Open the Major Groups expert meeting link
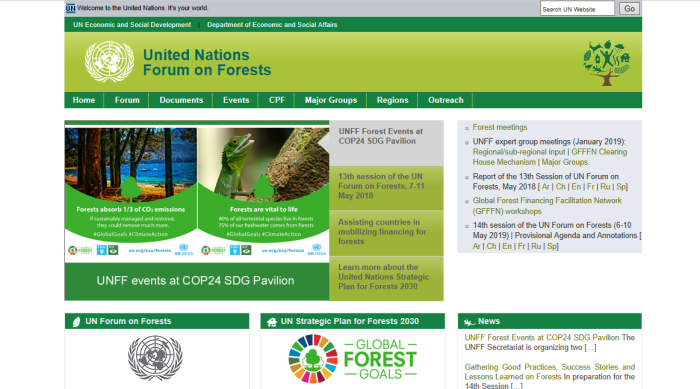Screen dimensions: 700x389 (x=564, y=162)
